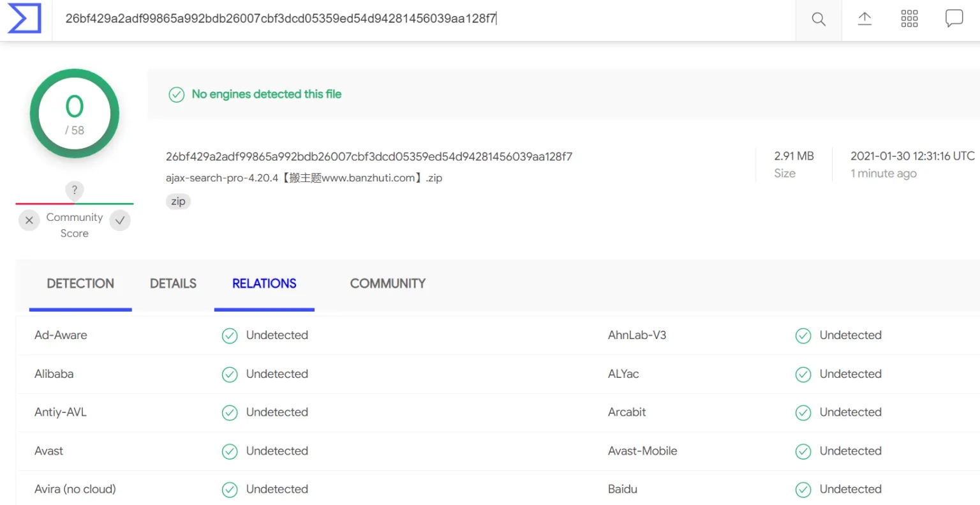Click the Community Score label
This screenshot has width=980, height=505.
[x=75, y=225]
